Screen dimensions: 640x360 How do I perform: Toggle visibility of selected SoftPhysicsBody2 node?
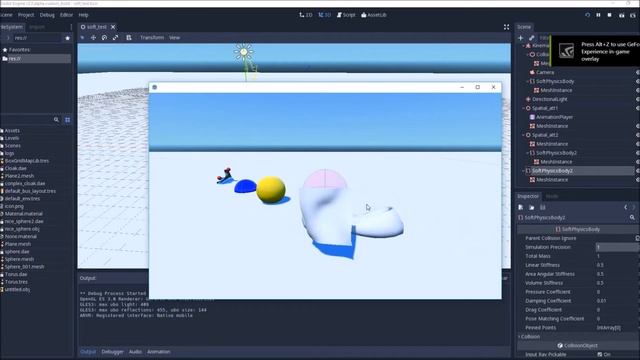638,171
